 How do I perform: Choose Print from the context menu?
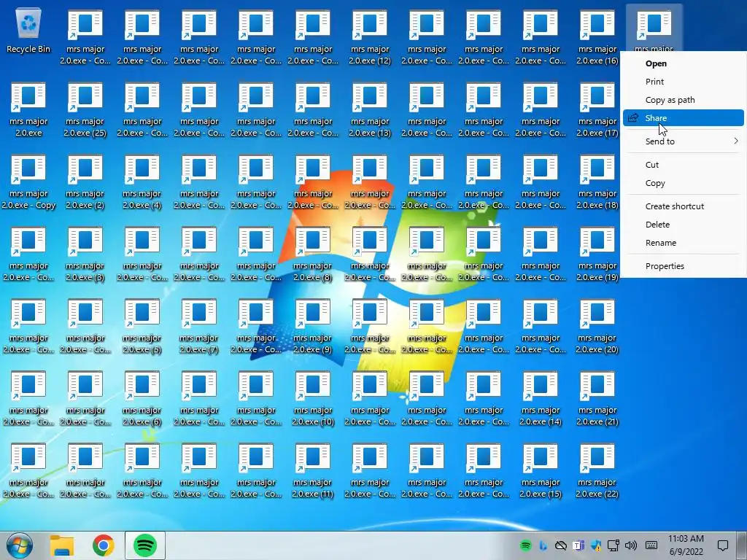[684, 82]
